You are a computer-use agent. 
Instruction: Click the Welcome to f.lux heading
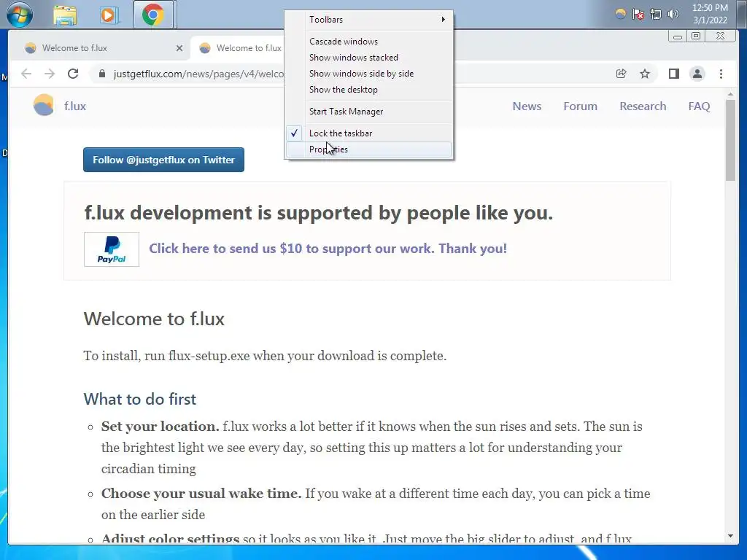coord(154,319)
